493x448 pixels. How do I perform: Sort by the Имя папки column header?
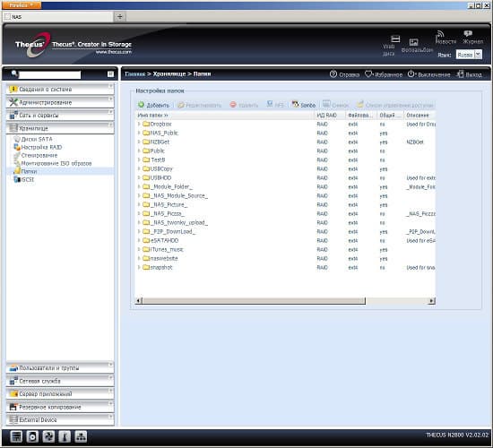click(x=225, y=116)
